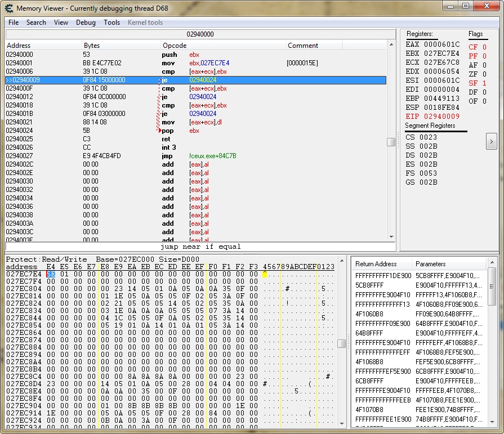504x434 pixels.
Task: Open the Tools menu
Action: [x=111, y=23]
